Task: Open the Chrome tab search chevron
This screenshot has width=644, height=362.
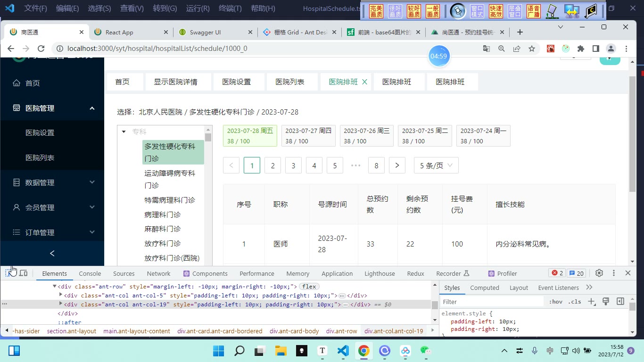Action: click(561, 27)
